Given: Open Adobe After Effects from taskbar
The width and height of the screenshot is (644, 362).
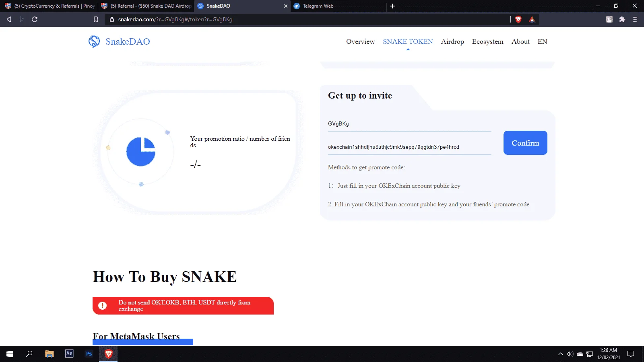Looking at the screenshot, I should tap(69, 354).
